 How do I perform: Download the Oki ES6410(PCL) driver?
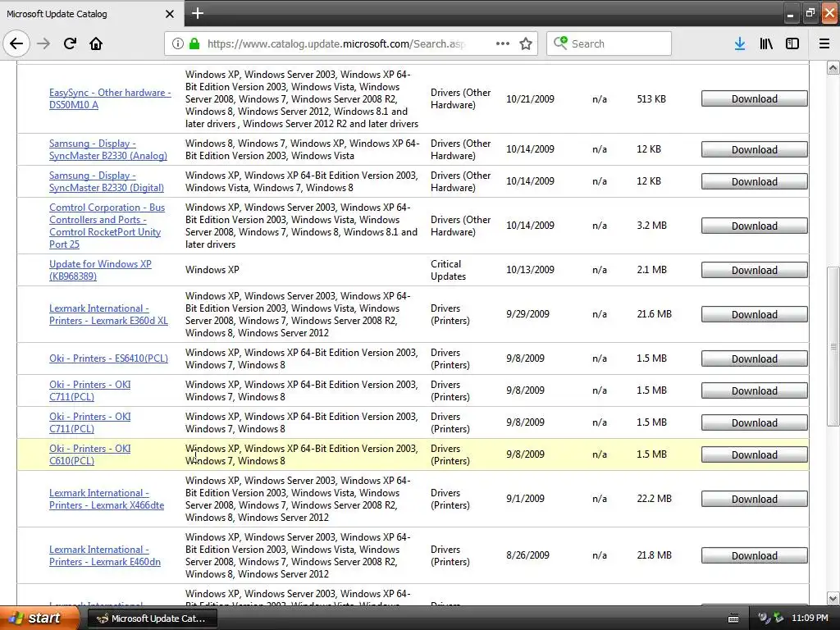755,359
